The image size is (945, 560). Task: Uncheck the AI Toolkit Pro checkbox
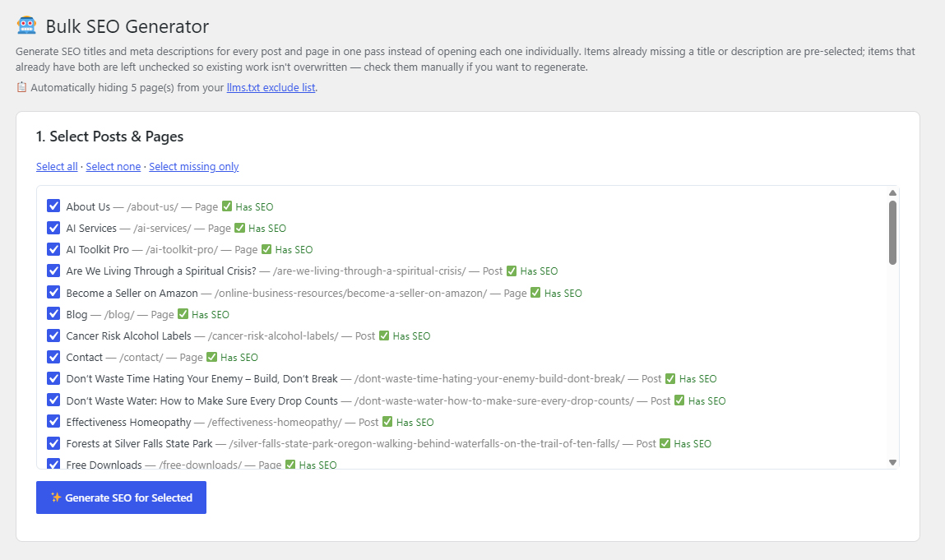53,249
